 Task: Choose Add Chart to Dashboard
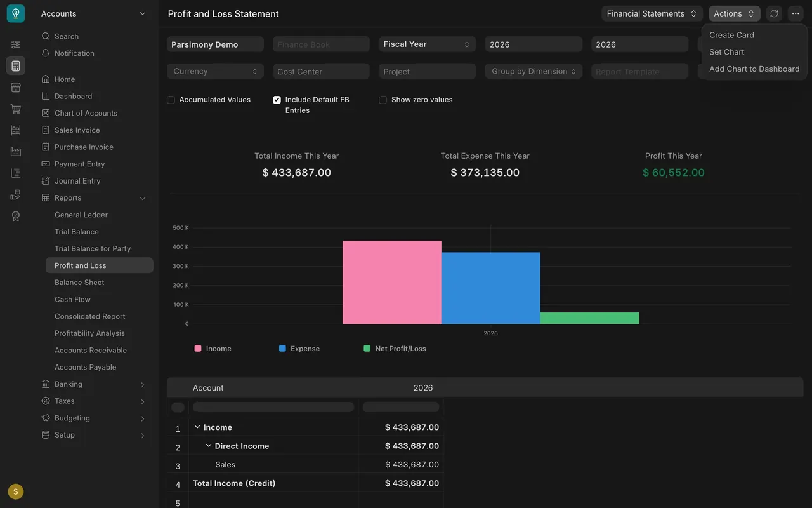click(754, 69)
